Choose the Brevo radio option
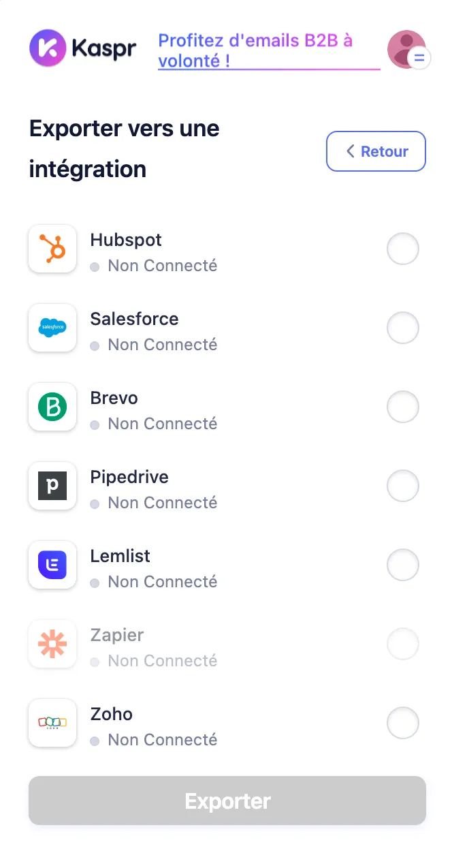The width and height of the screenshot is (452, 868). 403,407
